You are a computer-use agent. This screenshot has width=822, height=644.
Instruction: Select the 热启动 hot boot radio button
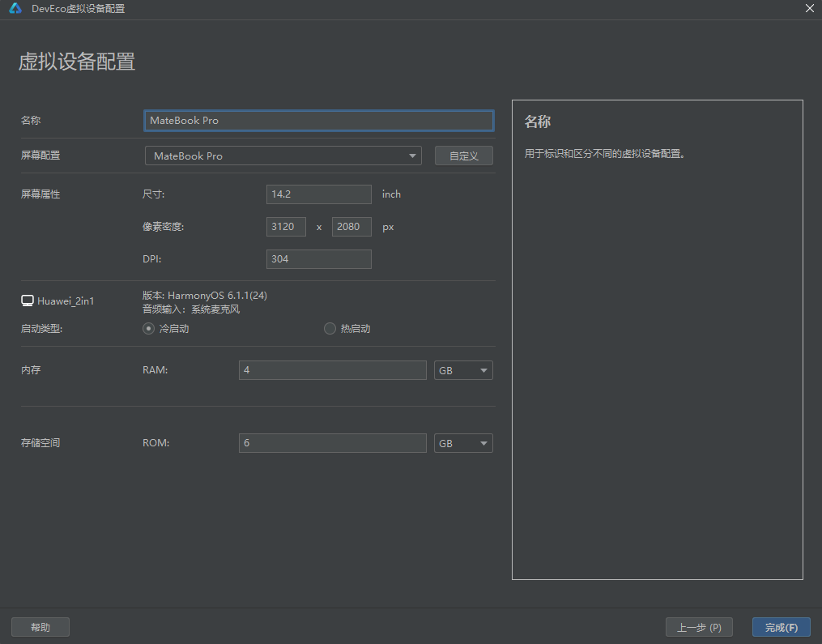tap(330, 328)
